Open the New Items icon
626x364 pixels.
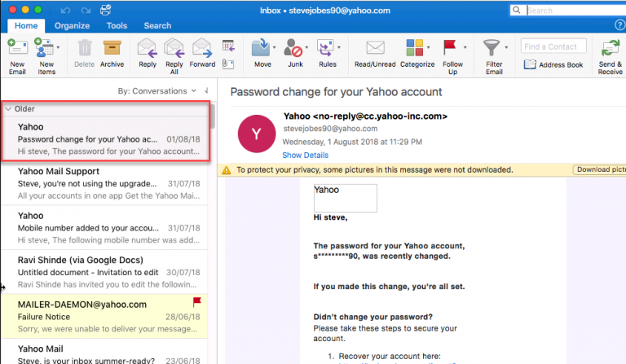click(x=43, y=48)
